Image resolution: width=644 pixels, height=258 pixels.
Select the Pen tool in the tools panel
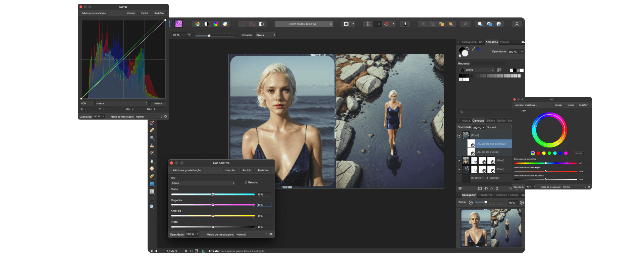pyautogui.click(x=152, y=176)
